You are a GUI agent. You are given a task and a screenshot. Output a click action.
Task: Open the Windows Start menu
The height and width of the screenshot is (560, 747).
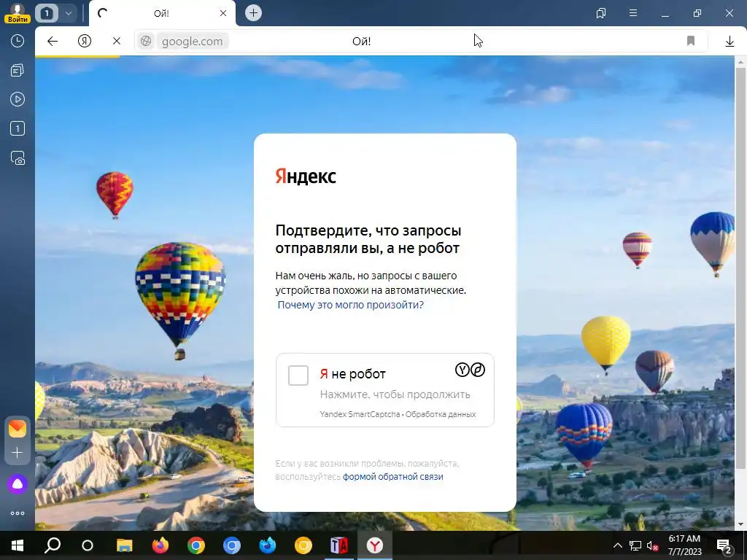18,545
